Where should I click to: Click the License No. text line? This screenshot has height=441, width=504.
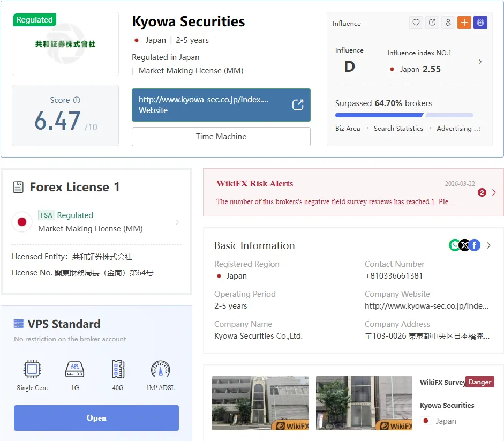pyautogui.click(x=82, y=273)
